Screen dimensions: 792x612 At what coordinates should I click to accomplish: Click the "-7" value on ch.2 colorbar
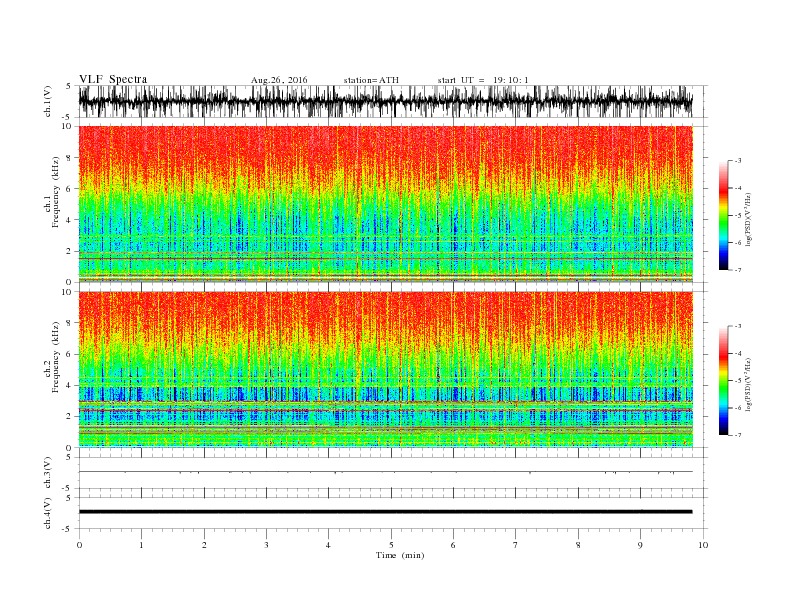click(737, 435)
